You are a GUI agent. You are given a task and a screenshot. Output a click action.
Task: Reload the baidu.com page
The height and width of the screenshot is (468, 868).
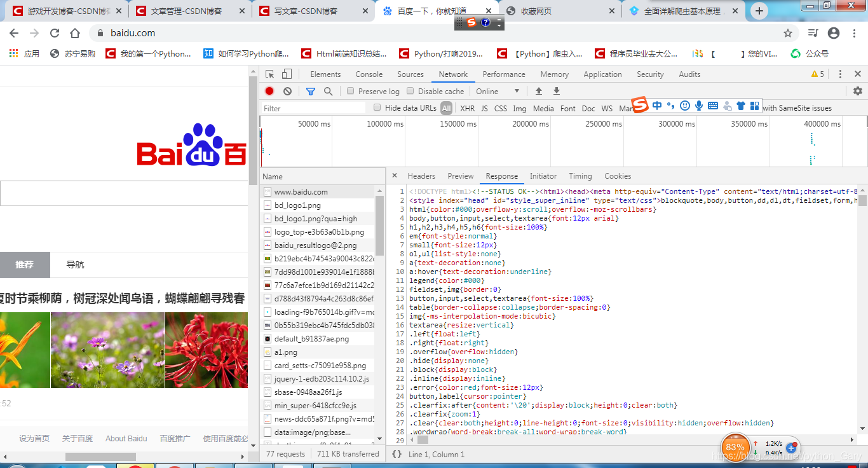pyautogui.click(x=55, y=33)
